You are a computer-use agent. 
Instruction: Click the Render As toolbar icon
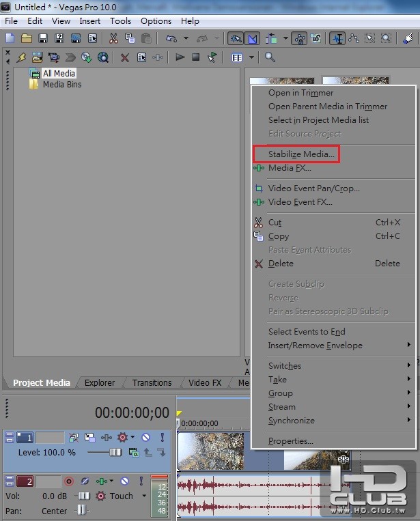click(76, 38)
